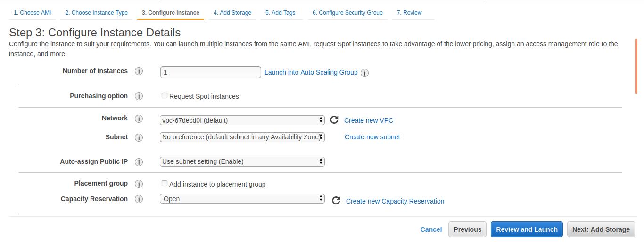The height and width of the screenshot is (246, 644).
Task: Open the Subnet dropdown
Action: pos(242,137)
